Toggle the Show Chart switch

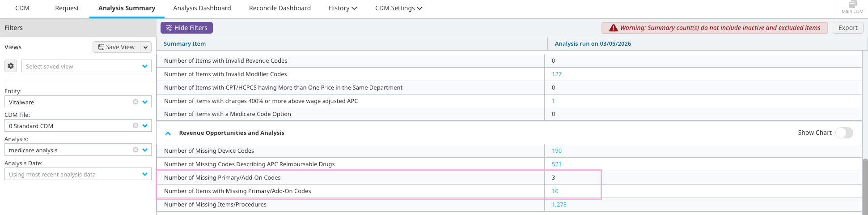844,133
